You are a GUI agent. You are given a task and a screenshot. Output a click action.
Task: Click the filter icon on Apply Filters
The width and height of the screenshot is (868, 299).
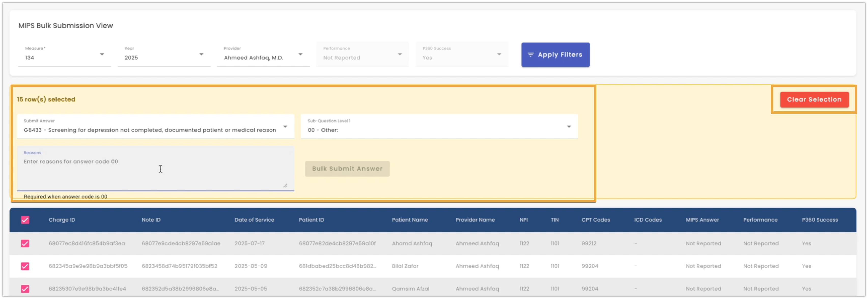(530, 55)
